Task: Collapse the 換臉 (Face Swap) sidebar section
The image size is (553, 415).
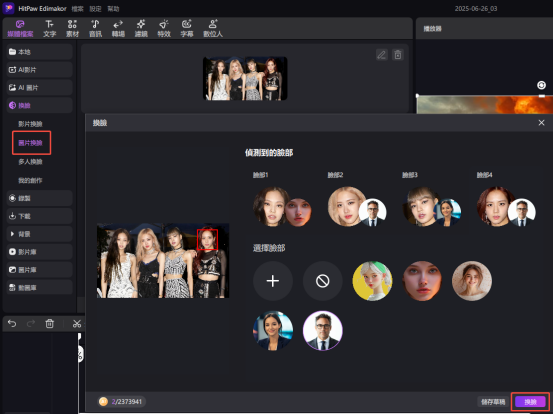Action: point(39,105)
